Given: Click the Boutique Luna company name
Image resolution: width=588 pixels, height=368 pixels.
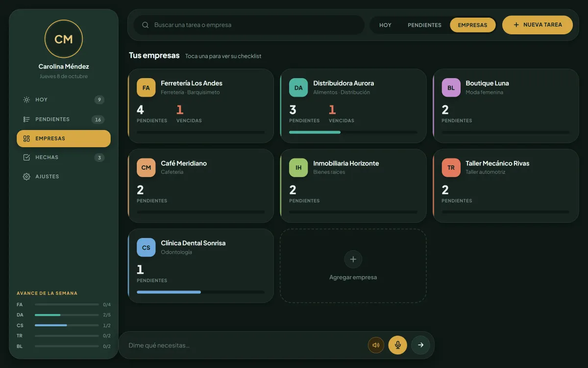Looking at the screenshot, I should 487,83.
